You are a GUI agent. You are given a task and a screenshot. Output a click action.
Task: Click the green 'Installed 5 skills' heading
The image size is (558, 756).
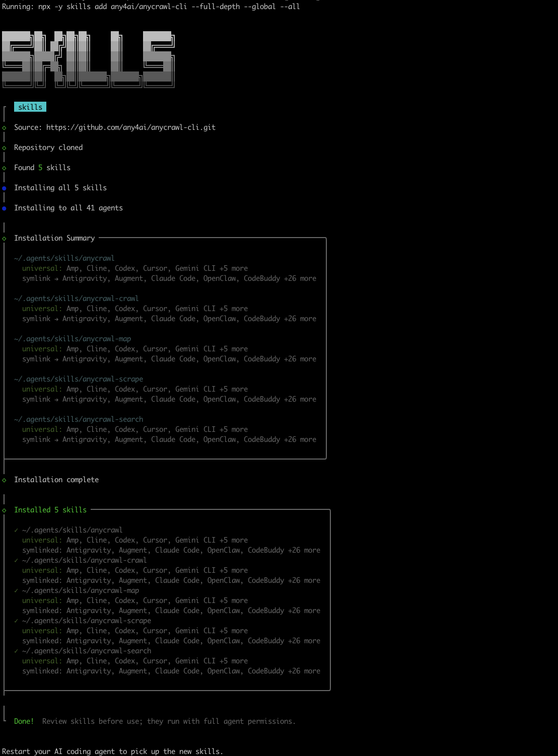point(50,510)
